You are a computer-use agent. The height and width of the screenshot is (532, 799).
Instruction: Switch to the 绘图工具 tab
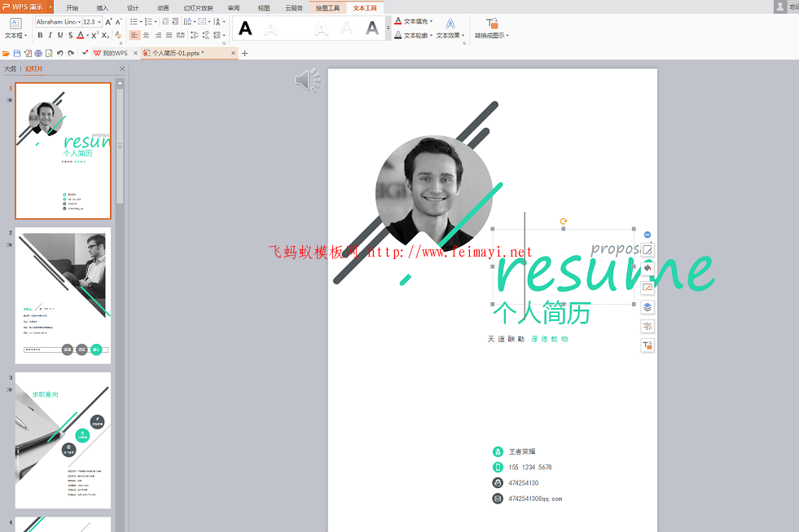[327, 7]
